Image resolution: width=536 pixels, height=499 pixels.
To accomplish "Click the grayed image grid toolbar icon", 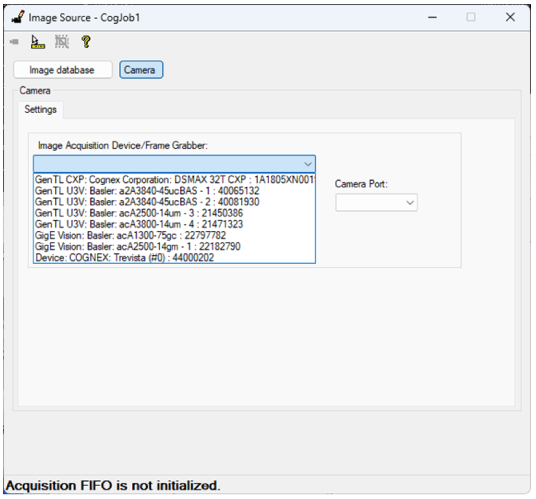I will (x=62, y=42).
